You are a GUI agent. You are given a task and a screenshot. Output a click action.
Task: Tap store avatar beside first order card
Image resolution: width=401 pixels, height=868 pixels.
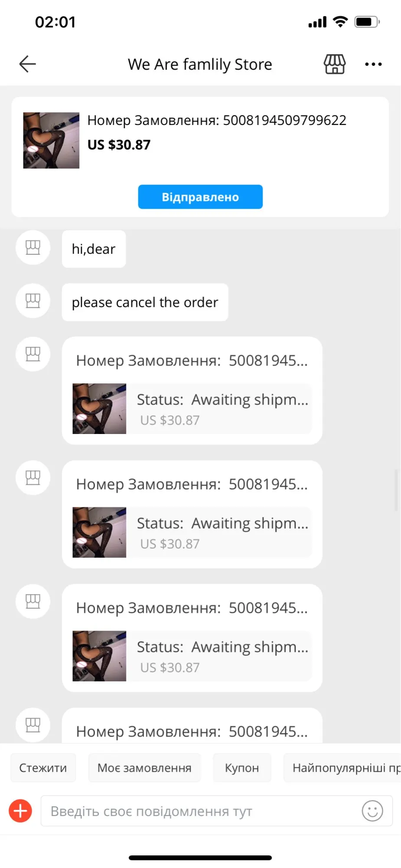[33, 354]
